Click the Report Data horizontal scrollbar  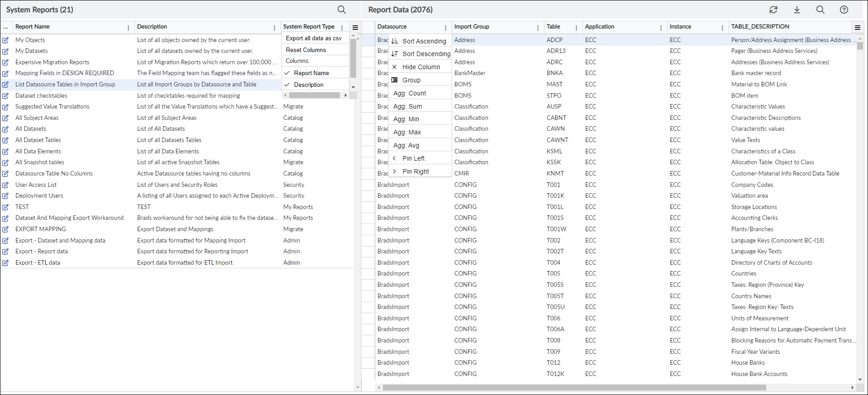(x=574, y=387)
